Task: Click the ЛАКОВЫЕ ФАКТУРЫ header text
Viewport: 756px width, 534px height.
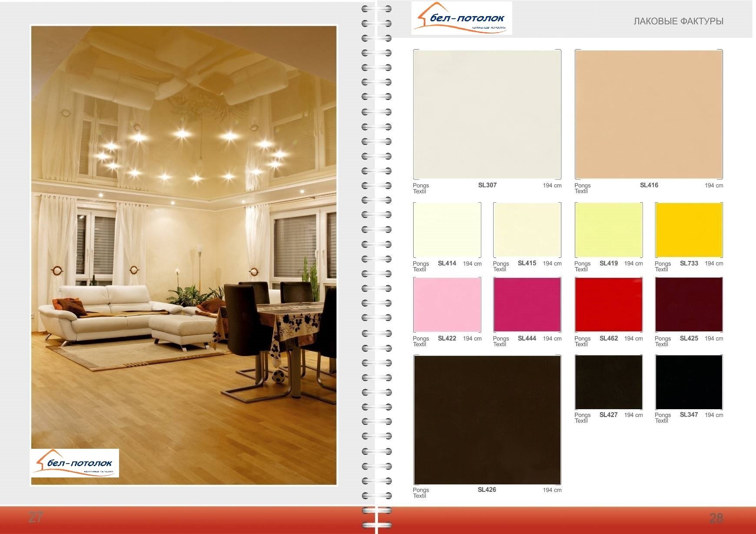Action: coord(678,21)
